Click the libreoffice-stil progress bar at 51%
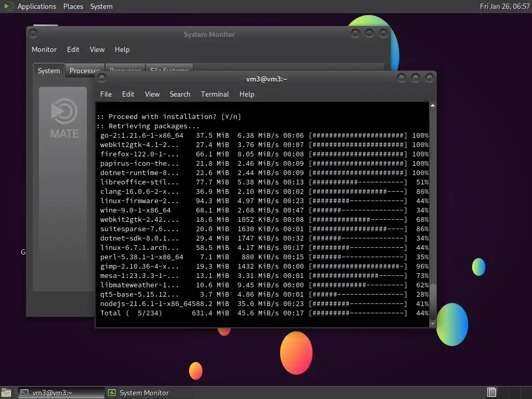The height and width of the screenshot is (399, 532). 357,182
